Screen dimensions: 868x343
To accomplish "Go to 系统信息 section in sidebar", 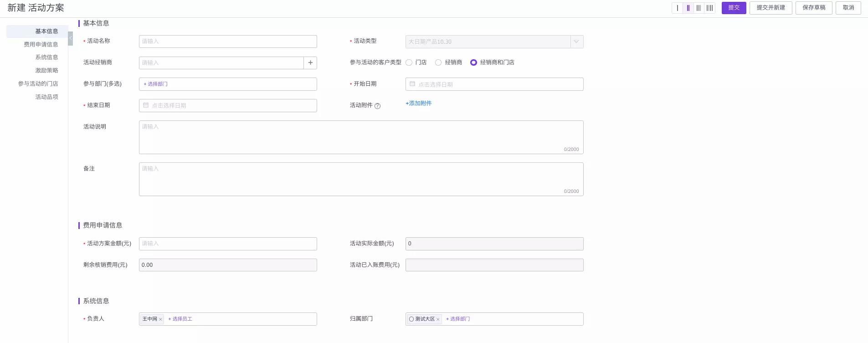I will tap(46, 57).
